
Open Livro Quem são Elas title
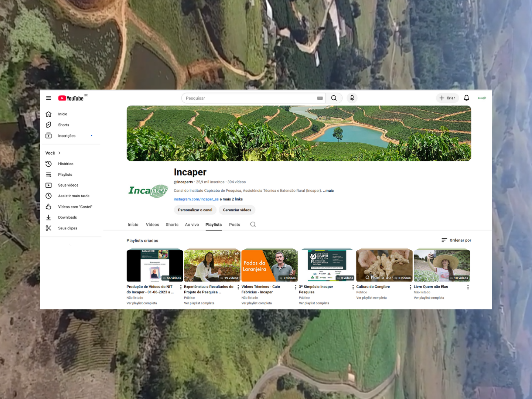pyautogui.click(x=431, y=287)
